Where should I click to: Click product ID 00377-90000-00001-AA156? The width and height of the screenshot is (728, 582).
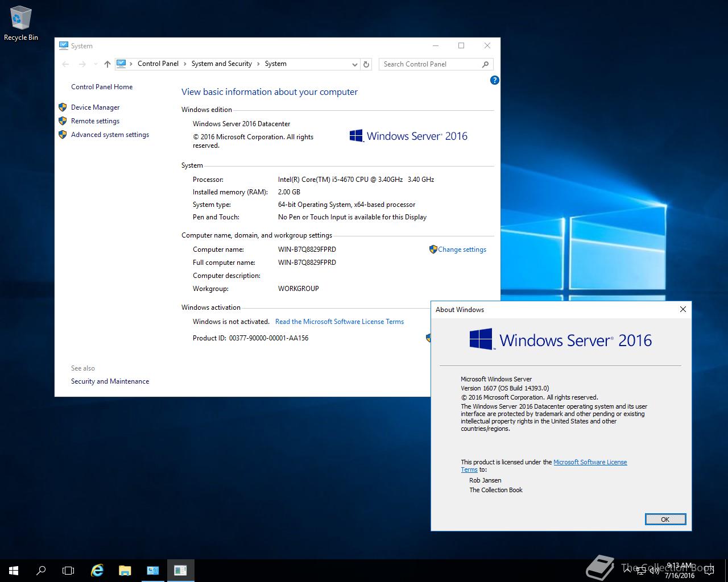(268, 338)
